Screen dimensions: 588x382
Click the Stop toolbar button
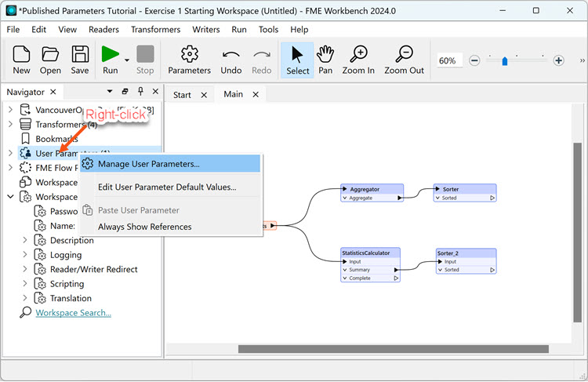(x=145, y=60)
